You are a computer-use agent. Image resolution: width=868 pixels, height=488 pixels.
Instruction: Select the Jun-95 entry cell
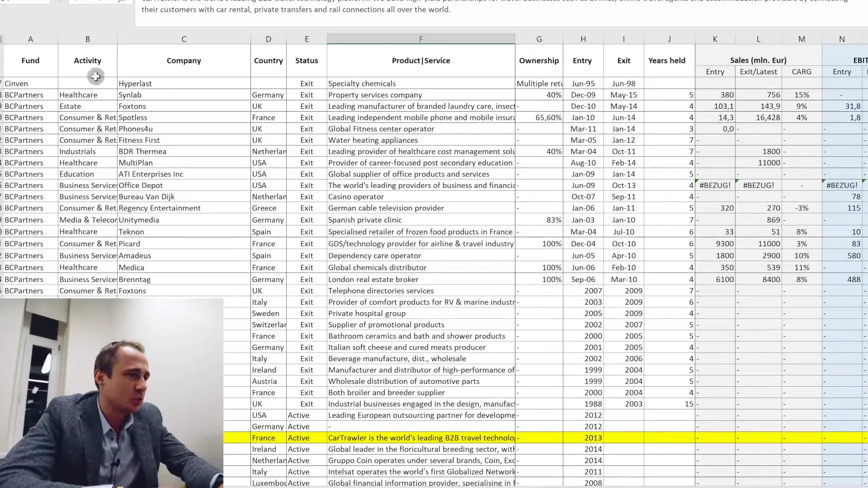click(583, 83)
